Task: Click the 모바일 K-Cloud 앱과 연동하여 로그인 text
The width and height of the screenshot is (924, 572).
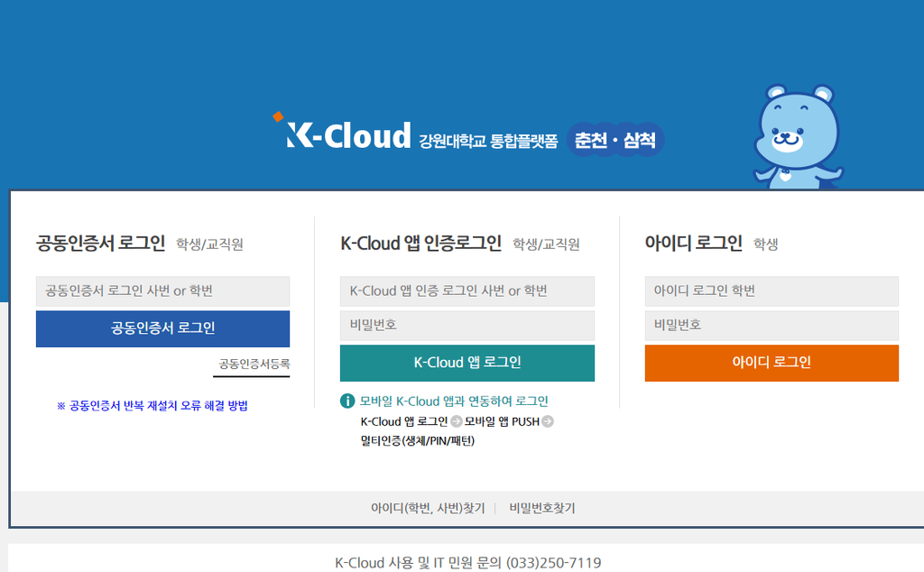Action: [x=454, y=401]
